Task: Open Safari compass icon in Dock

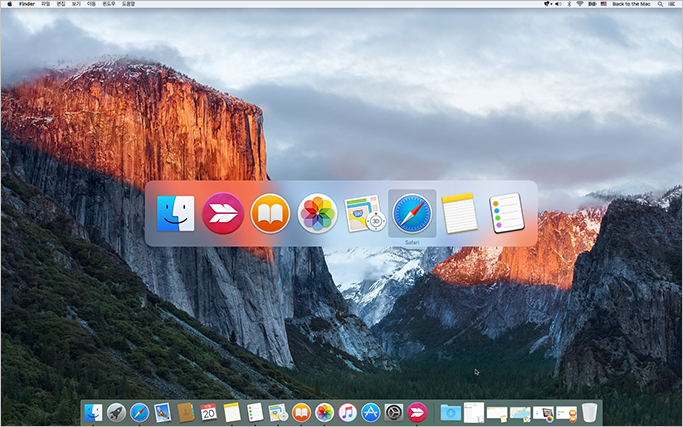Action: [x=139, y=412]
